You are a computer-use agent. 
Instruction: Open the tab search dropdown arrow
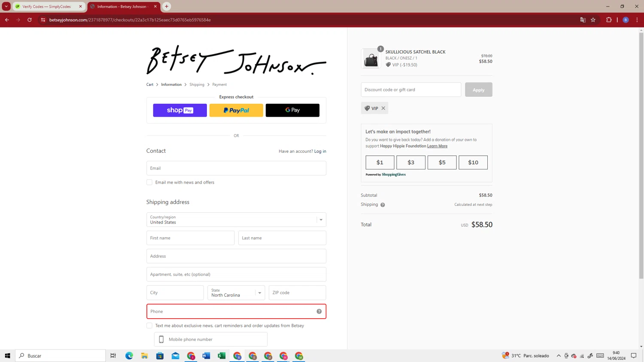tap(6, 6)
